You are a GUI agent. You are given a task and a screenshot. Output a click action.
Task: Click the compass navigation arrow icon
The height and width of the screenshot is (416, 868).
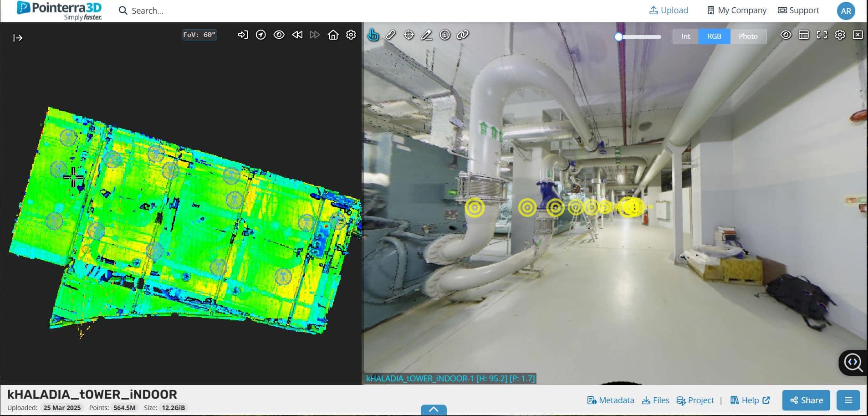pyautogui.click(x=261, y=35)
